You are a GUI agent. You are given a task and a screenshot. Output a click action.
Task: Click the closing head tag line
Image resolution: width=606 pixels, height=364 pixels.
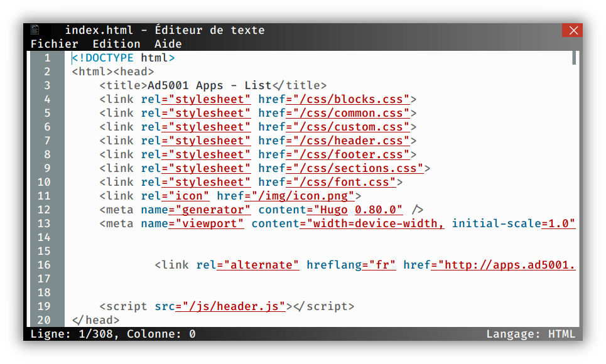point(95,320)
